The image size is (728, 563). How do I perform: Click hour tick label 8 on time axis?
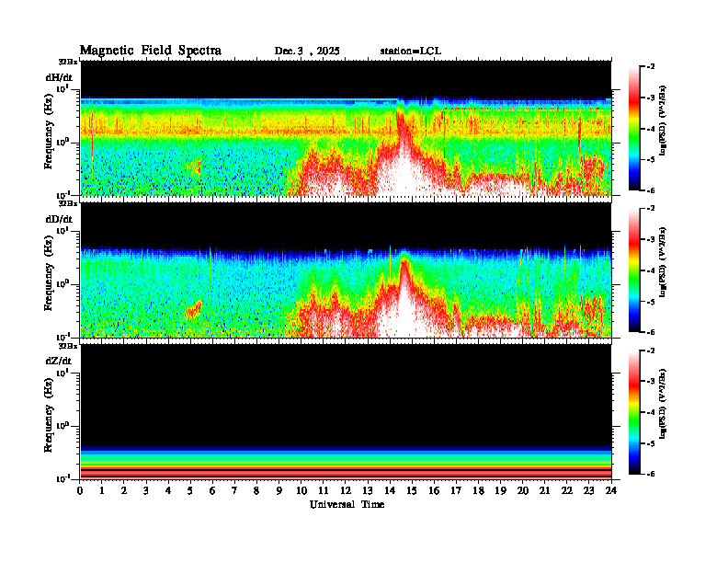tap(256, 490)
